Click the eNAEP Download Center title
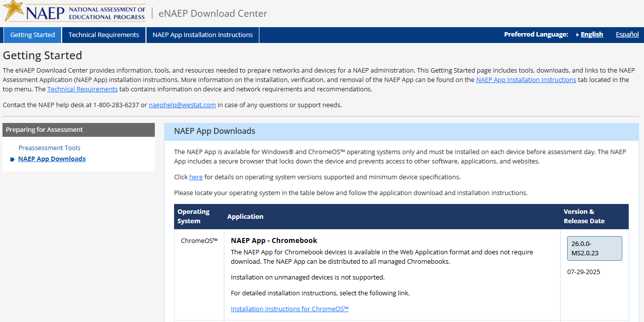The width and height of the screenshot is (644, 322). tap(213, 13)
